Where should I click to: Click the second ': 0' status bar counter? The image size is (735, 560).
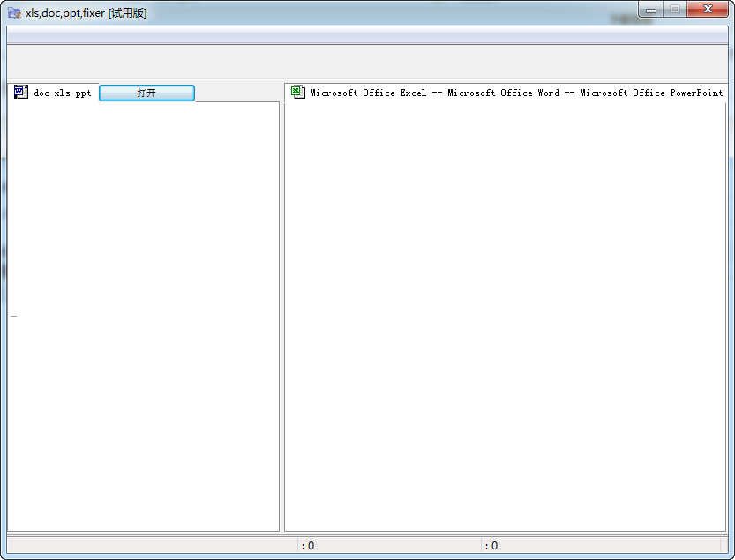click(x=491, y=546)
